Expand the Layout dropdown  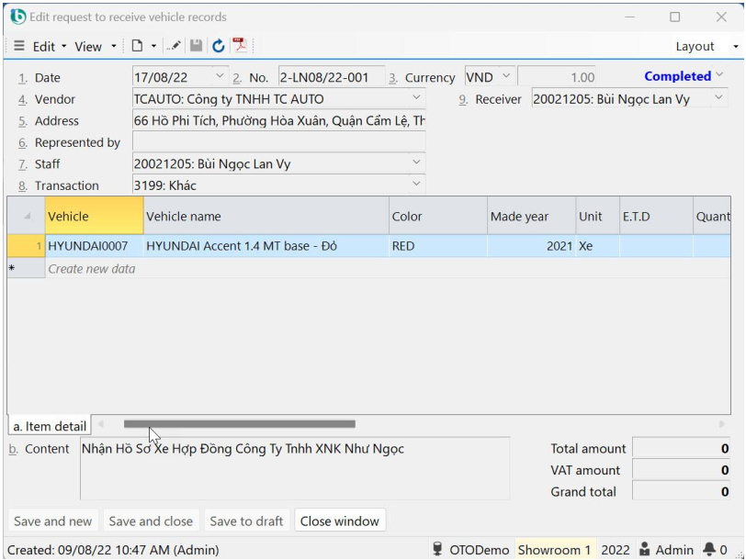(x=701, y=46)
